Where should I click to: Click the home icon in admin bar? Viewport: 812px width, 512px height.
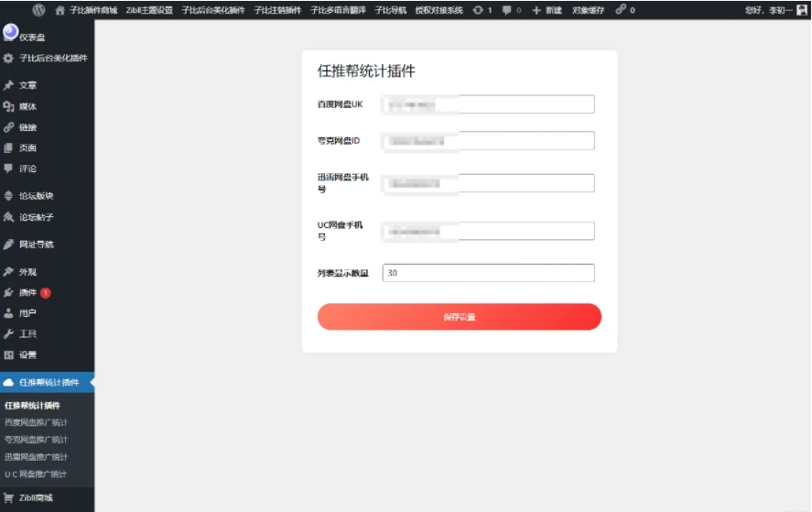(60, 10)
